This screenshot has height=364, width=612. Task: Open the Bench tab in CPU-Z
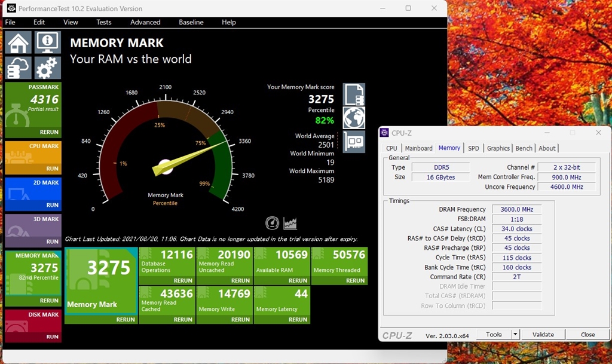(524, 148)
